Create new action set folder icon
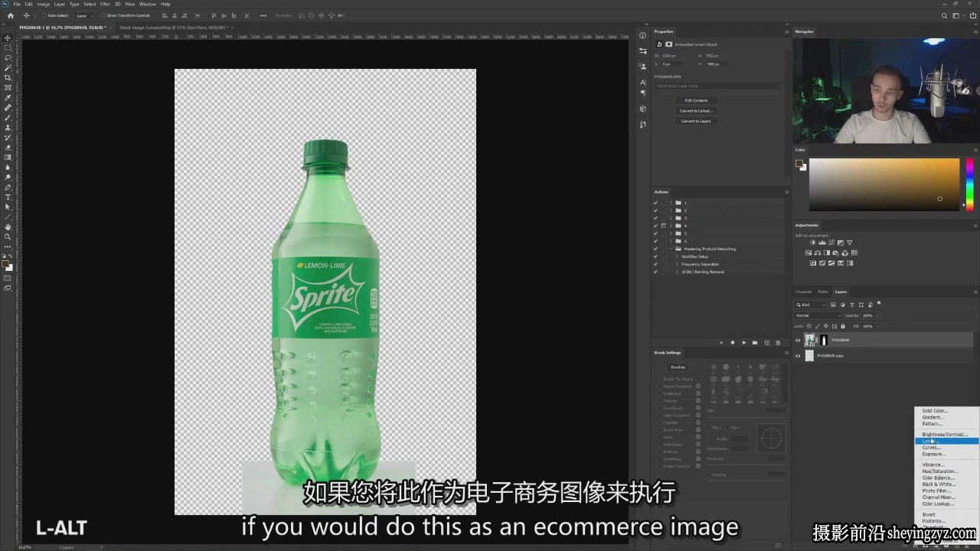 755,343
